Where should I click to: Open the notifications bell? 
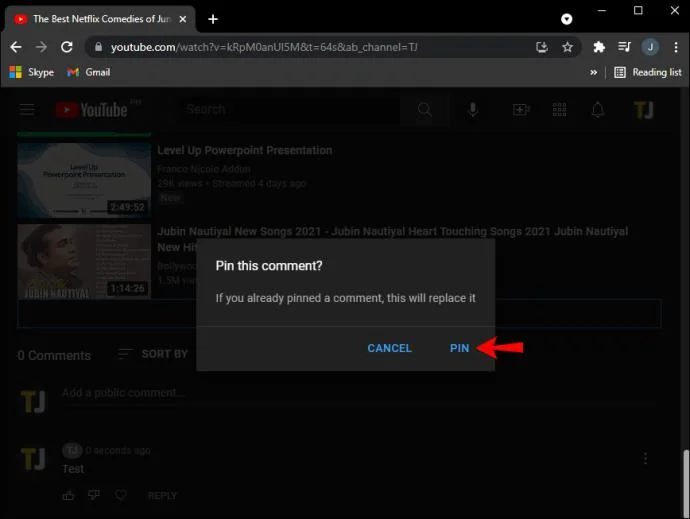click(x=598, y=109)
